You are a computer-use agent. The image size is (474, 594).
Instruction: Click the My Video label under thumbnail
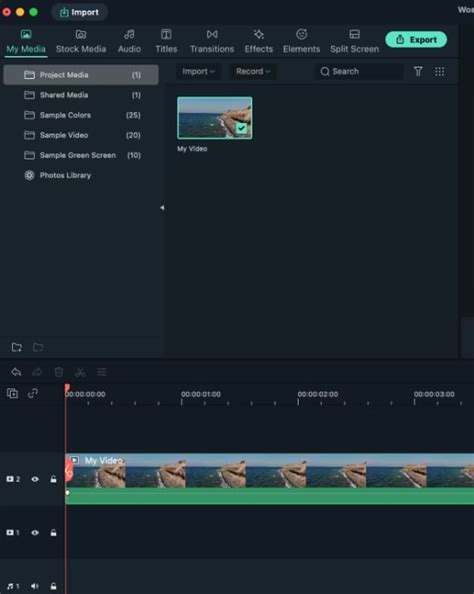[192, 149]
